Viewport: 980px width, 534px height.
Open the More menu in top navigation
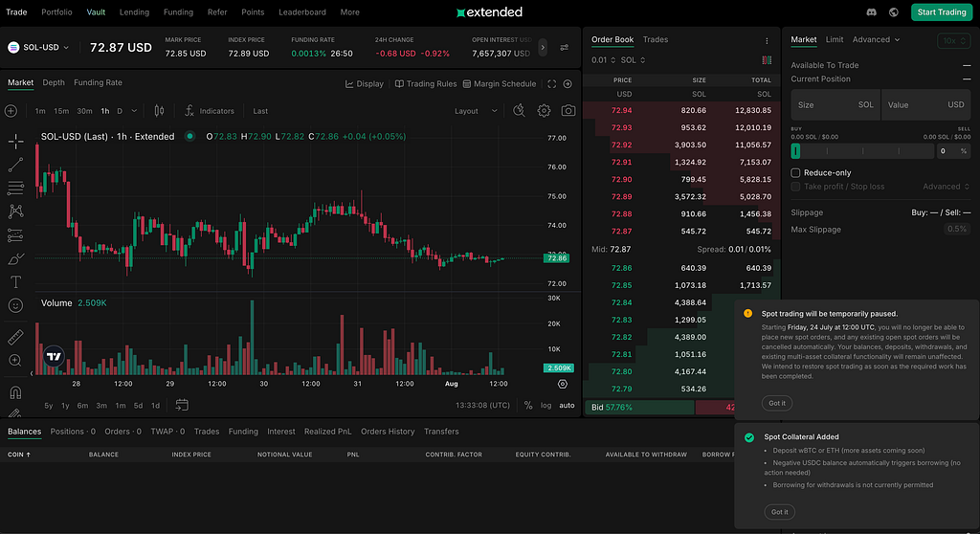pos(350,11)
